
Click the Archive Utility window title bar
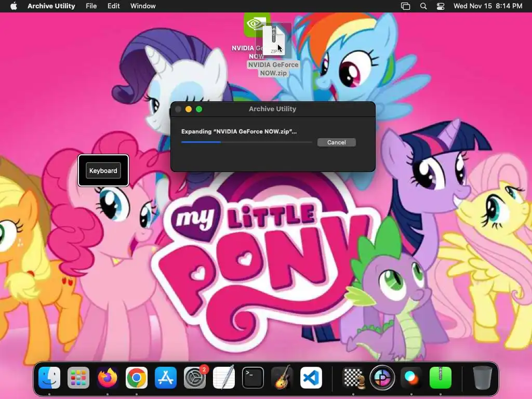click(273, 109)
